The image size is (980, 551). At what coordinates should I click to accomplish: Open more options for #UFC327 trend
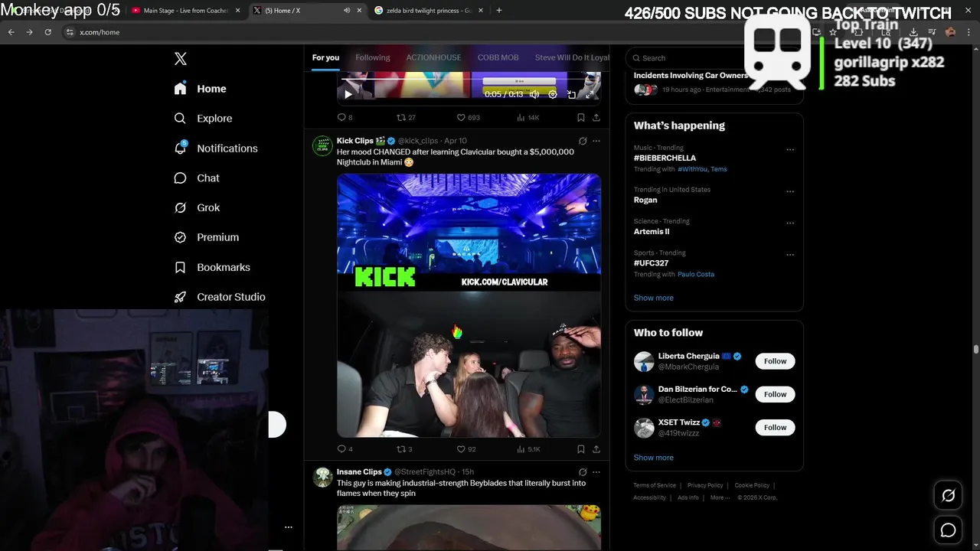pos(790,255)
